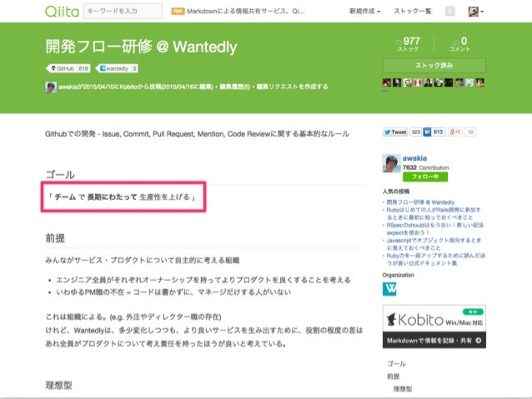Click the 977 ストック counter
Viewport: 532px width, 399px height.
tap(408, 44)
